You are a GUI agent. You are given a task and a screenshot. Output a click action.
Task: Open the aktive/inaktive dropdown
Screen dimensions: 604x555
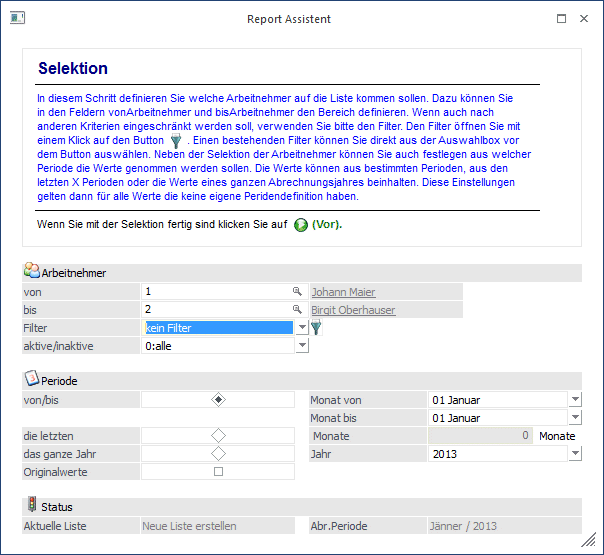click(x=302, y=346)
